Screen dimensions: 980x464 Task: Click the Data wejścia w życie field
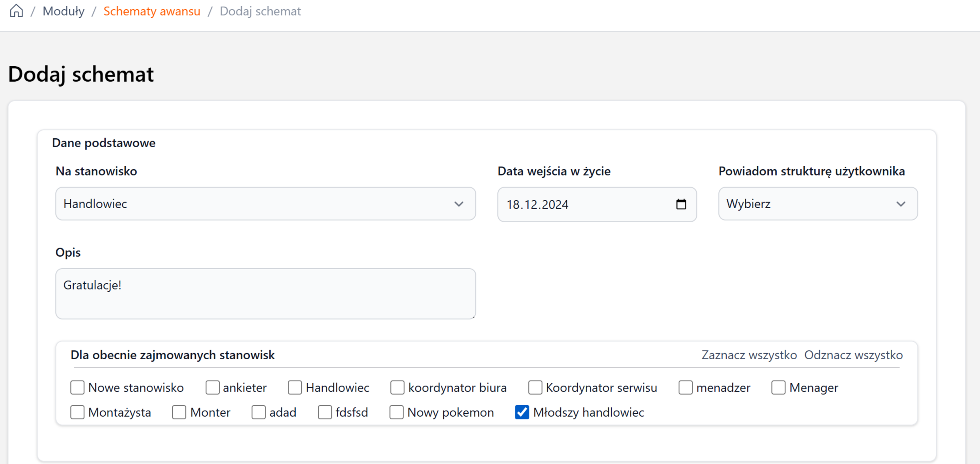pyautogui.click(x=583, y=205)
